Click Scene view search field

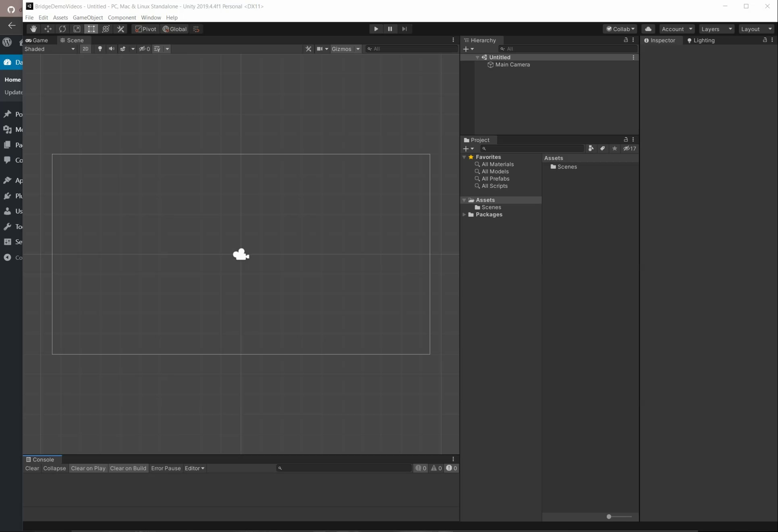tap(411, 49)
